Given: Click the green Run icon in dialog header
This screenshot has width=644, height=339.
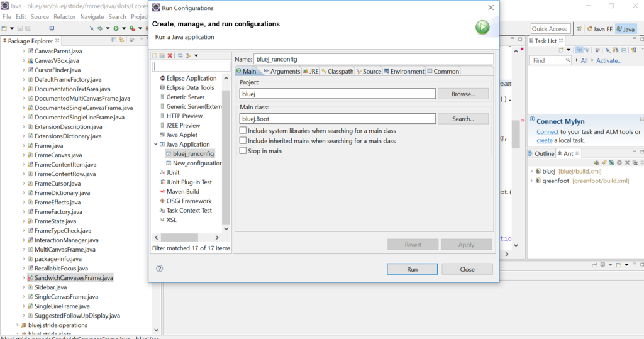Looking at the screenshot, I should click(482, 28).
